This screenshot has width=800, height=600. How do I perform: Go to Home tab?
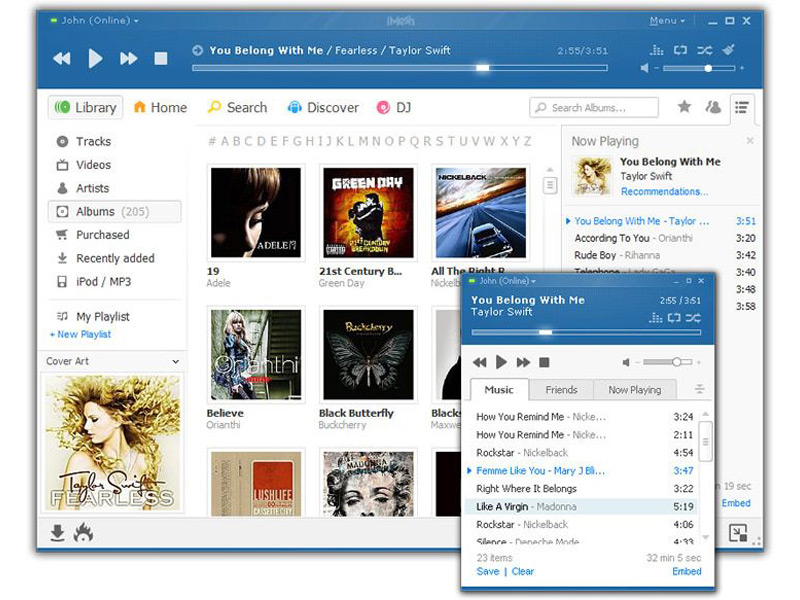point(160,108)
